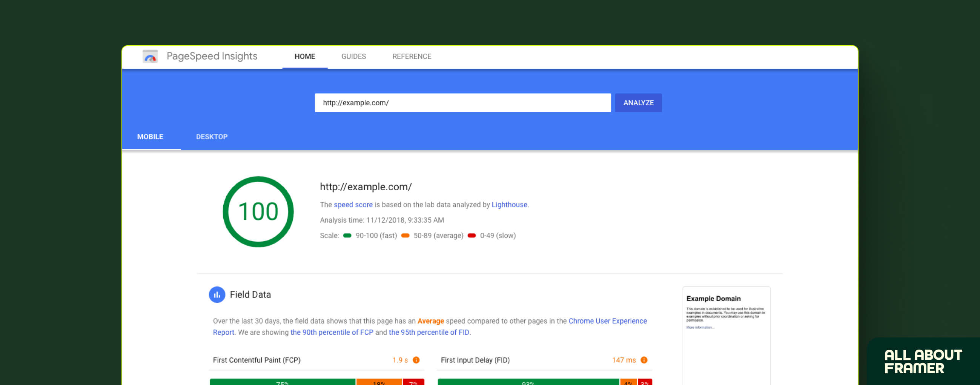Viewport: 980px width, 385px height.
Task: Open More information in Example Domain preview
Action: pyautogui.click(x=700, y=327)
